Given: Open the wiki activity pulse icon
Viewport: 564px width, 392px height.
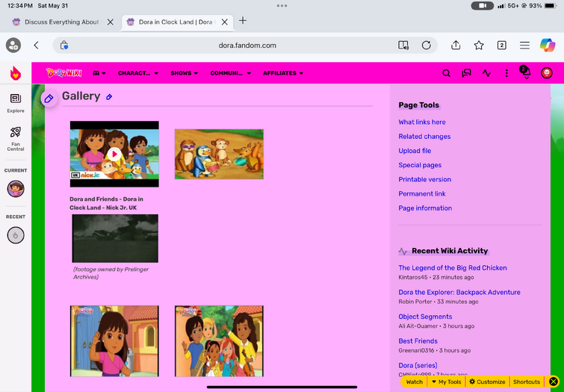Looking at the screenshot, I should coord(486,73).
